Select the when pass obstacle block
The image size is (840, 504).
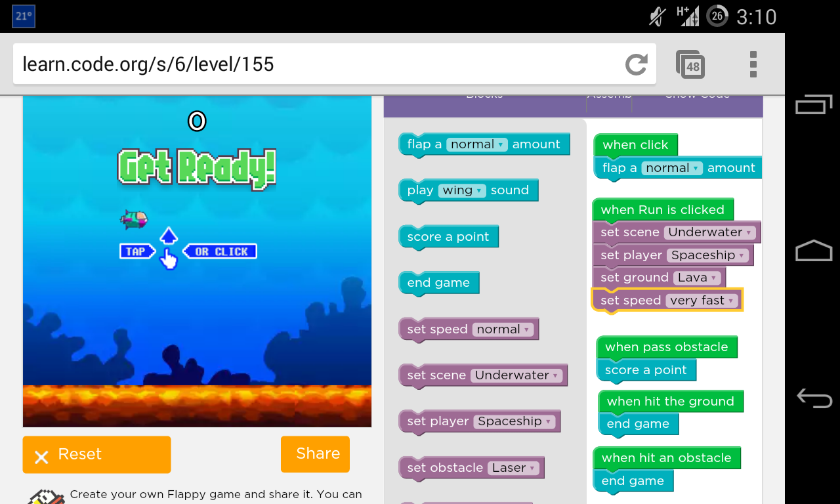click(667, 347)
